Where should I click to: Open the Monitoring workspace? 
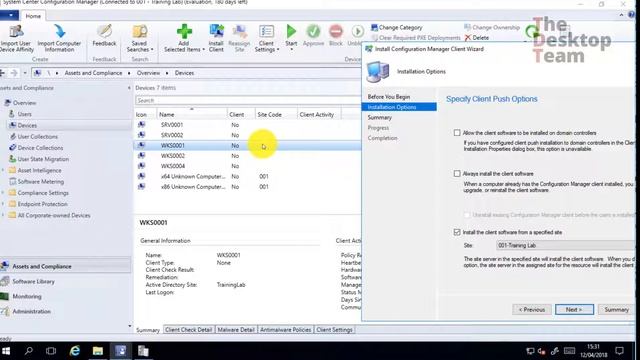(x=27, y=296)
